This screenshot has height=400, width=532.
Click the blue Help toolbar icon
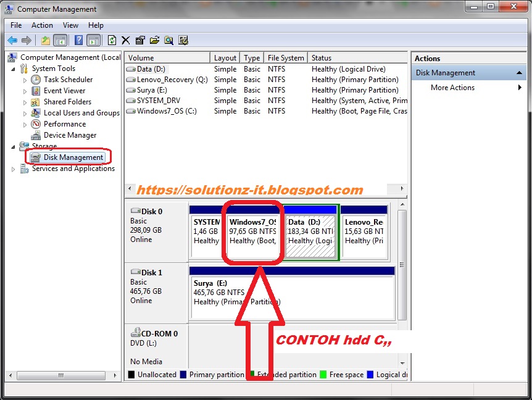coord(78,40)
